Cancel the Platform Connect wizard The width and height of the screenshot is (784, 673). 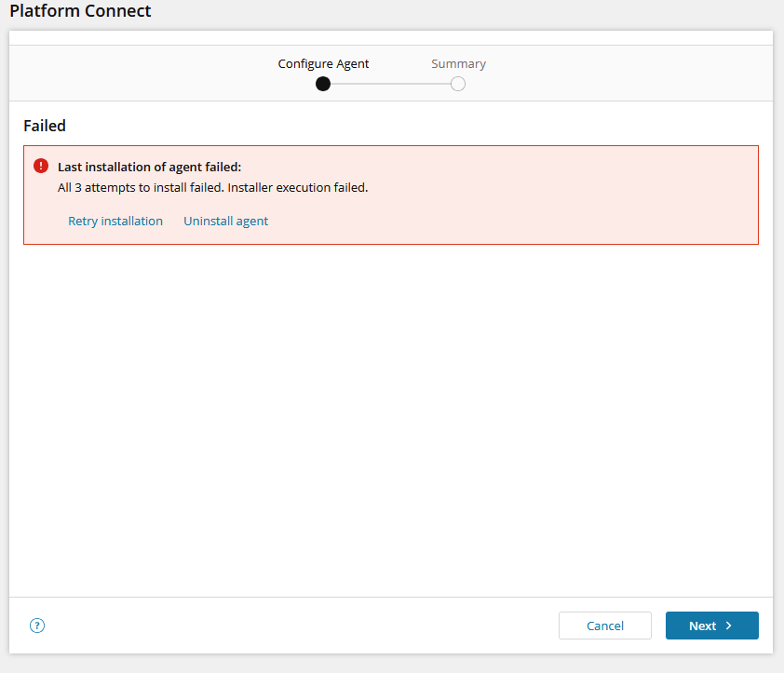pyautogui.click(x=605, y=626)
